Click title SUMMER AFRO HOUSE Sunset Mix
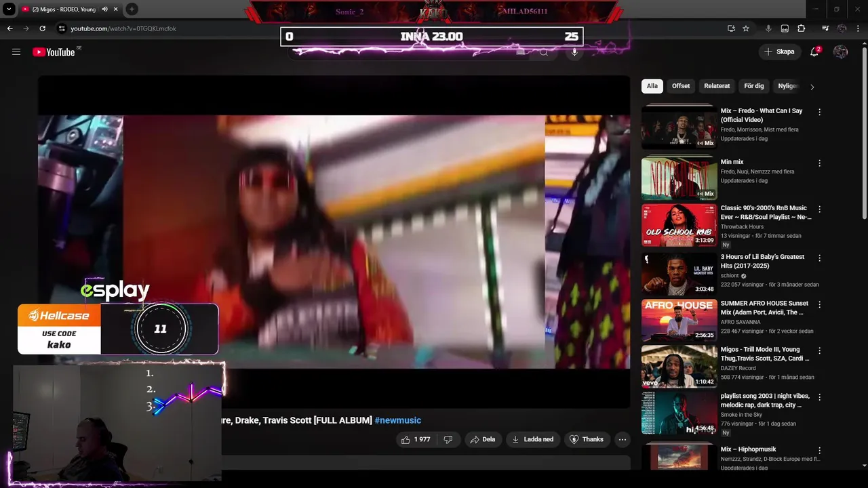 [764, 308]
